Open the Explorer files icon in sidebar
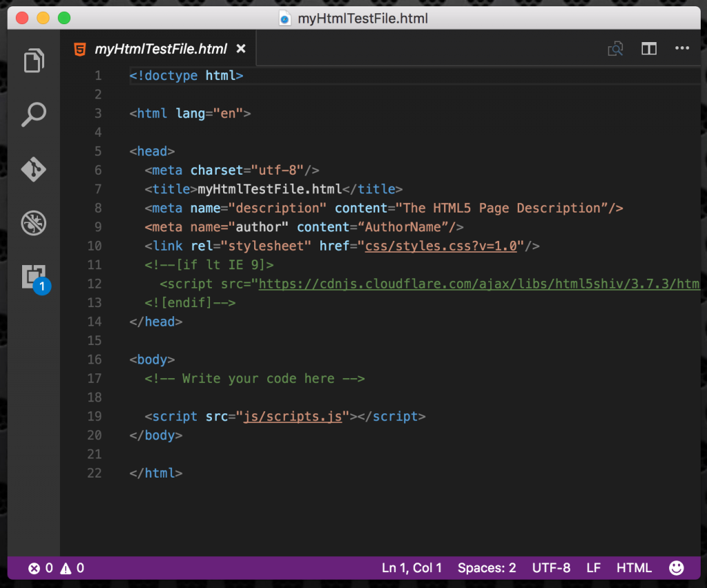 [x=34, y=61]
